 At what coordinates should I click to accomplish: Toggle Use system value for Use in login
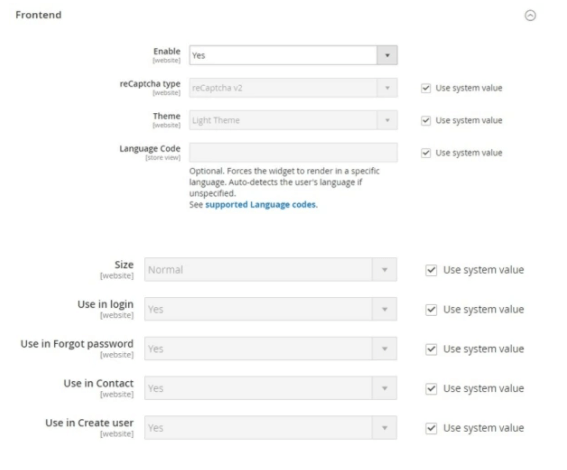(431, 310)
